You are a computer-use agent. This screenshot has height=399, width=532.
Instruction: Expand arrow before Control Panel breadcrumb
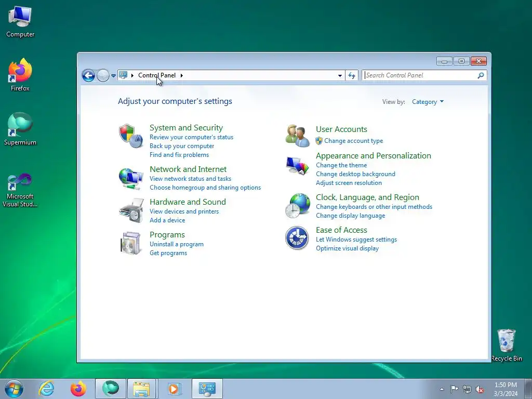[132, 75]
